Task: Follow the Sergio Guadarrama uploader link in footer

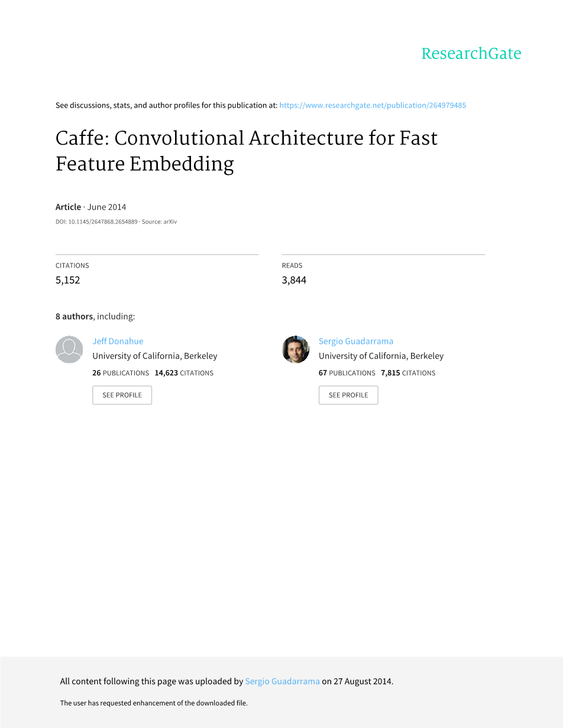Action: click(x=282, y=681)
